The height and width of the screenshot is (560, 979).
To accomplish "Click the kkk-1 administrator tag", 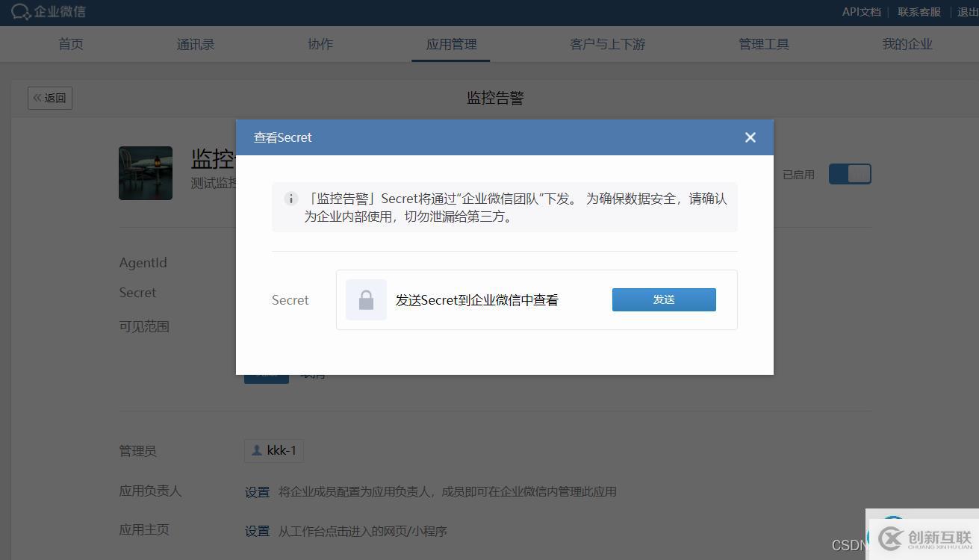I will tap(274, 450).
